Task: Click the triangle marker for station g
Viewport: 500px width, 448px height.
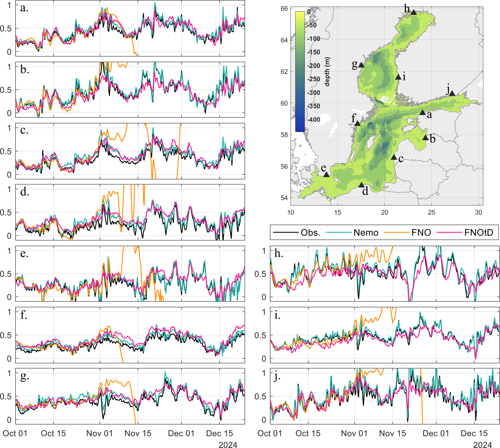Action: (361, 65)
